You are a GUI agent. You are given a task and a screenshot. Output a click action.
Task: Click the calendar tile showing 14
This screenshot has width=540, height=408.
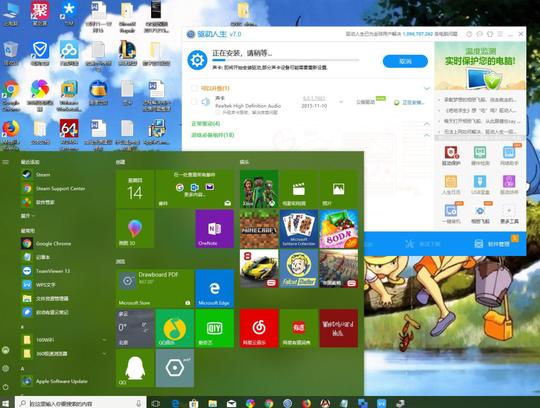135,189
